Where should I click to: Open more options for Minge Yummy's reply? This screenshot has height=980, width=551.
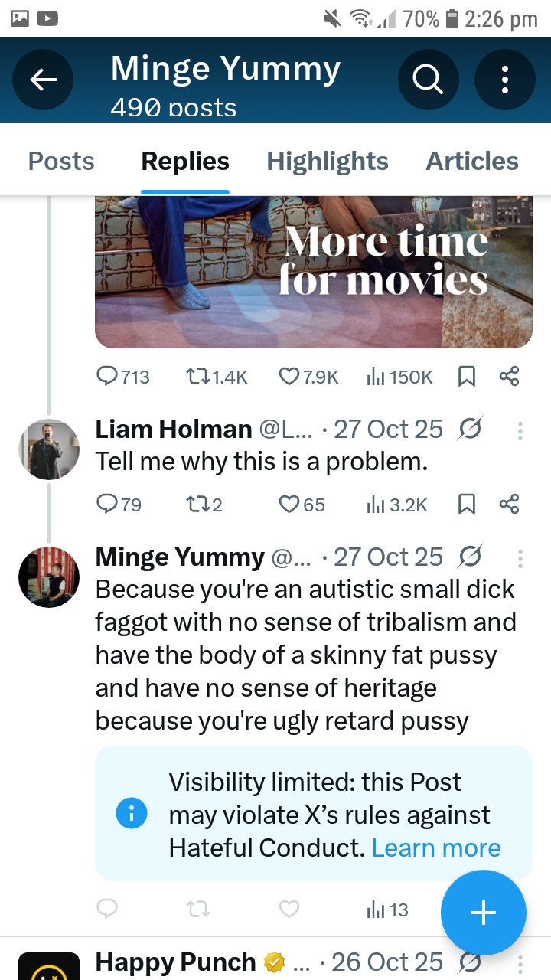tap(520, 559)
